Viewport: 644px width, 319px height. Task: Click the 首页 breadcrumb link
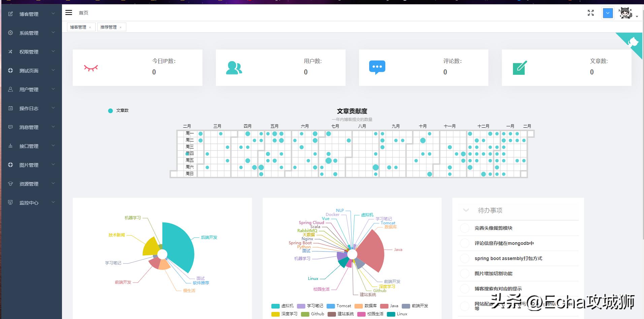[84, 12]
